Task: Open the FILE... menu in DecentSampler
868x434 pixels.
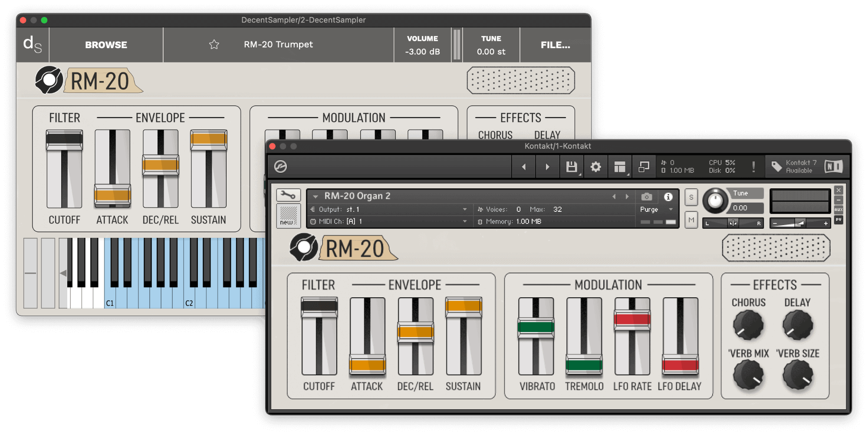Action: [555, 45]
